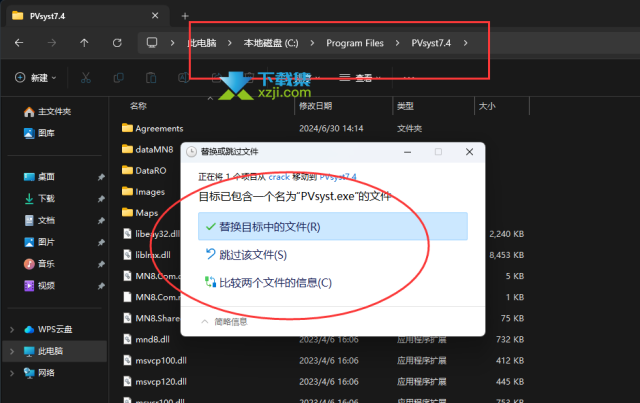Open 视频 in the sidebar

39,285
